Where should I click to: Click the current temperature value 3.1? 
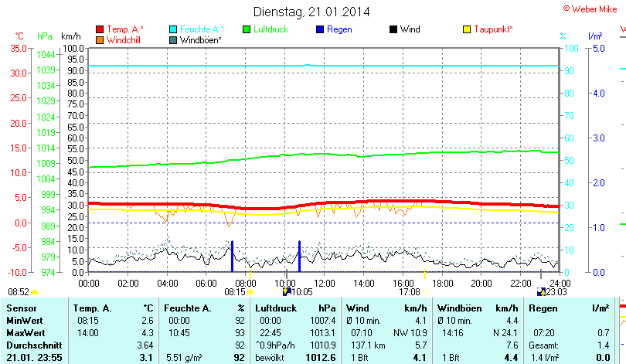coord(146,358)
